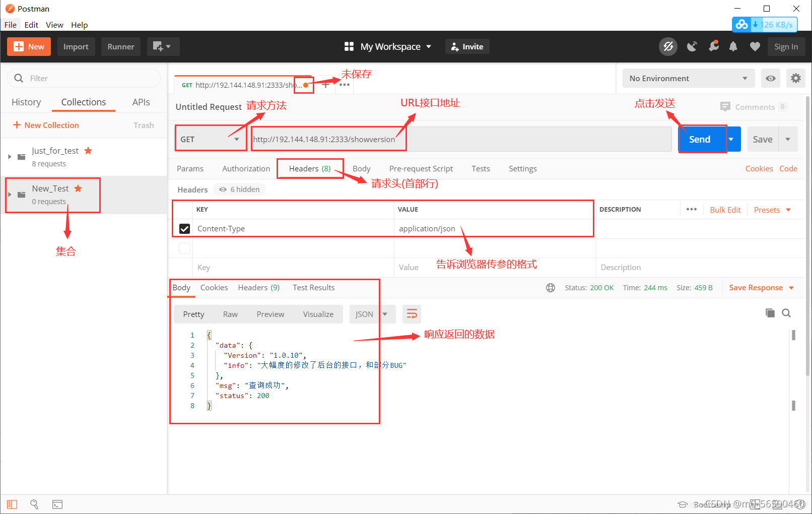Add a new request tab with plus

pyautogui.click(x=325, y=85)
